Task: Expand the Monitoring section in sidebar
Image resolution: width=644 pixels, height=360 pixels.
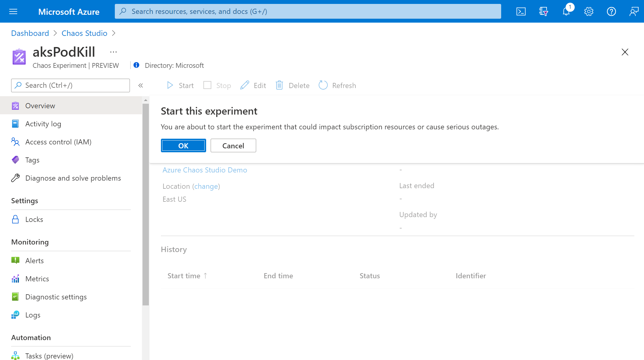Action: [x=30, y=242]
